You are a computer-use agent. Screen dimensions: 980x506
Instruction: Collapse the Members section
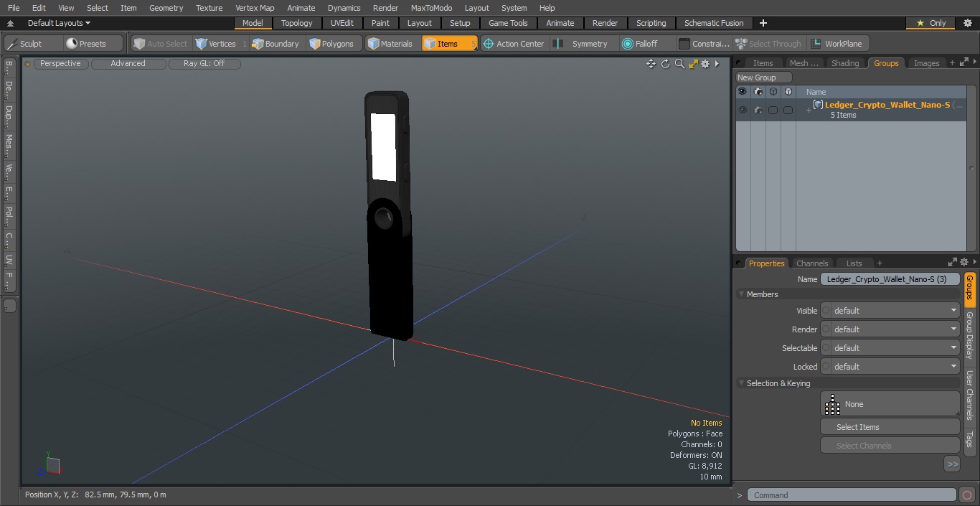(741, 294)
